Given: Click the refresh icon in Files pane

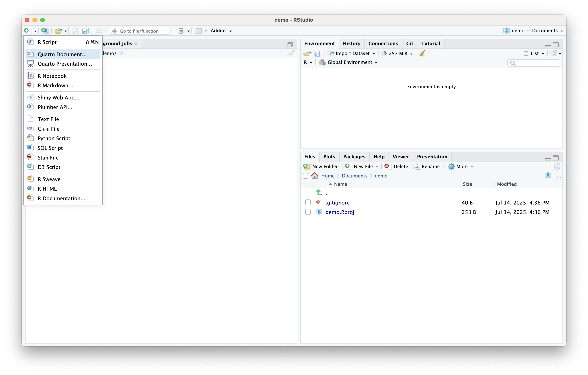Looking at the screenshot, I should pos(557,166).
